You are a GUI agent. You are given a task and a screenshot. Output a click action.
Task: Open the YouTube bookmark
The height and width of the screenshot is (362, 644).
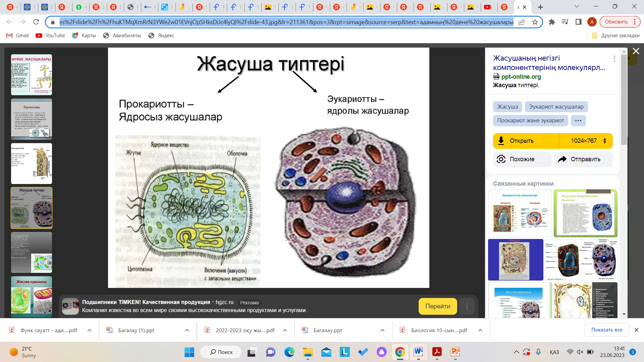[x=50, y=36]
